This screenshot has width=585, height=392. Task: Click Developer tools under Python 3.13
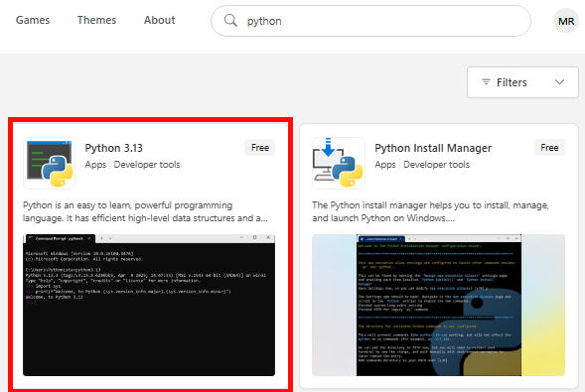pyautogui.click(x=147, y=165)
